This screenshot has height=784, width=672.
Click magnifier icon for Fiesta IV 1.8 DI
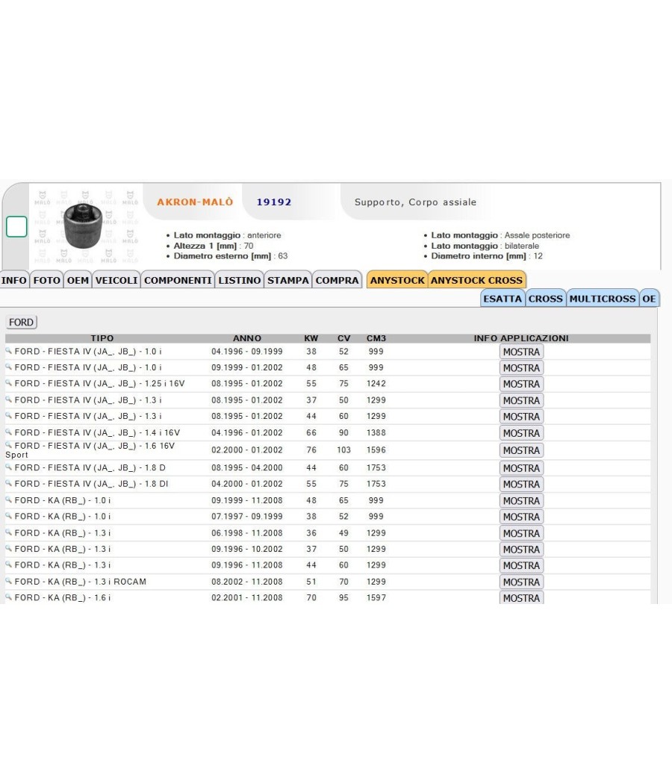8,482
